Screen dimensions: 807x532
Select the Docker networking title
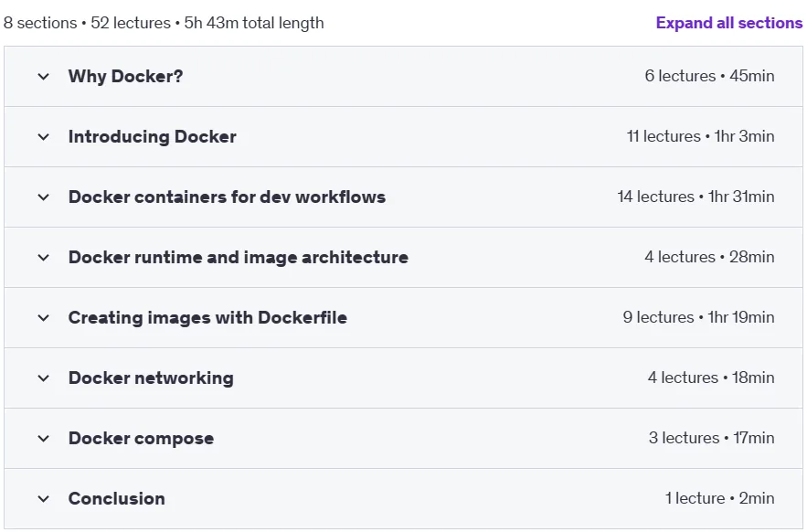click(x=151, y=378)
